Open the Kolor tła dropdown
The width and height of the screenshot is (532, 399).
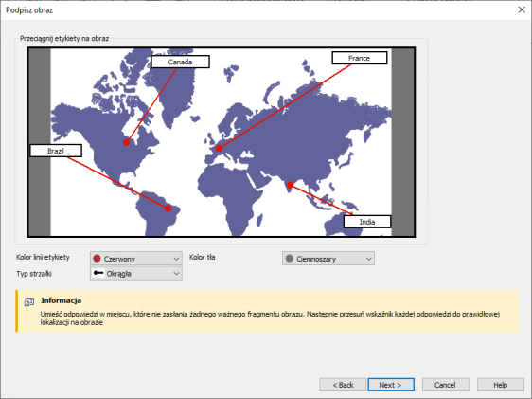coord(328,259)
